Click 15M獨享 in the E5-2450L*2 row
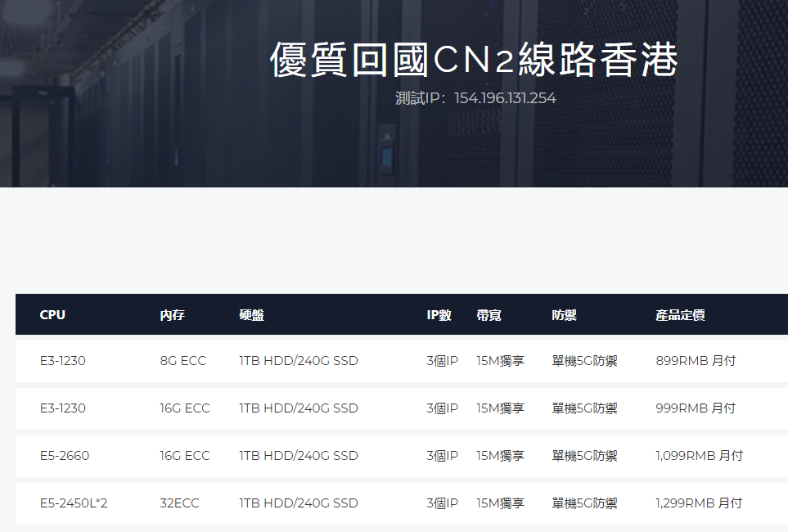Viewport: 788px width, 532px height. (x=501, y=503)
